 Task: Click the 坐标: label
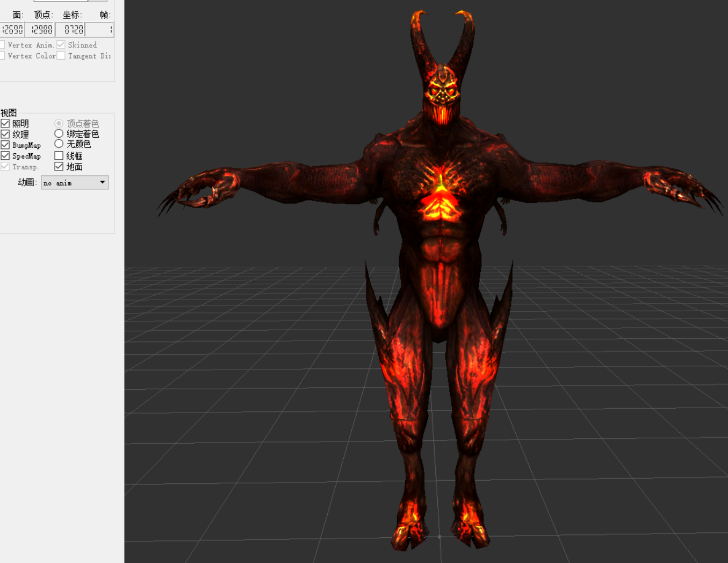(x=73, y=15)
